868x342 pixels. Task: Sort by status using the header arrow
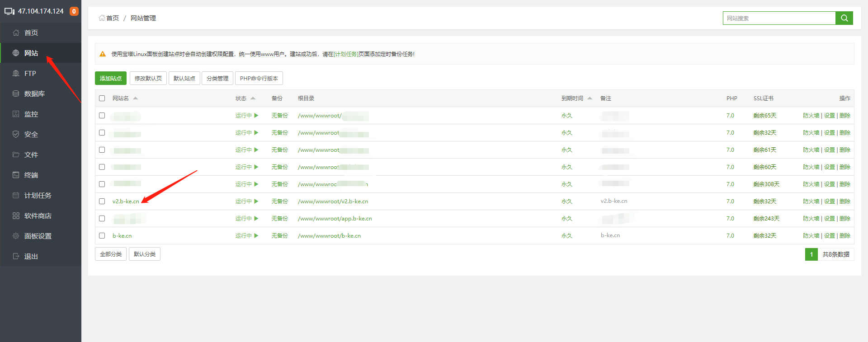click(253, 98)
